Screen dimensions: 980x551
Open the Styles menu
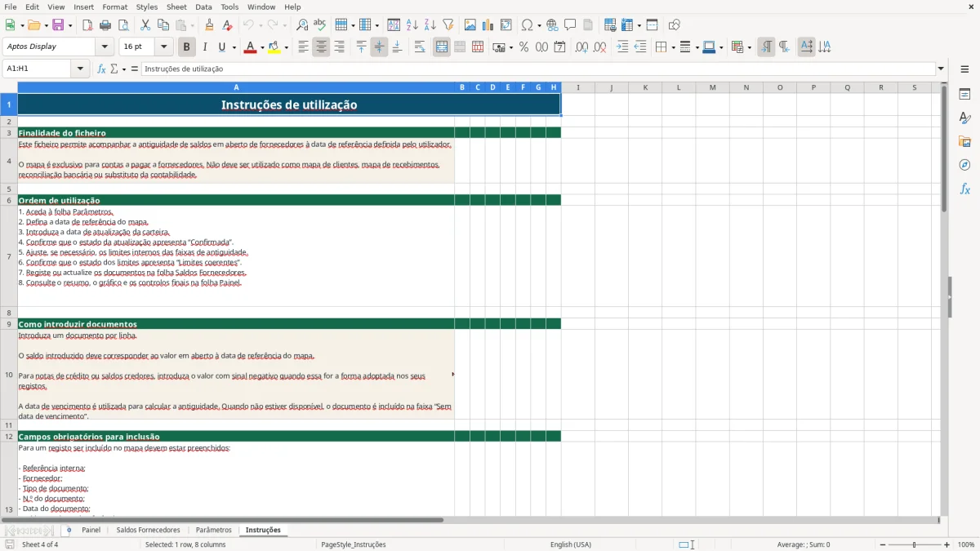(147, 7)
